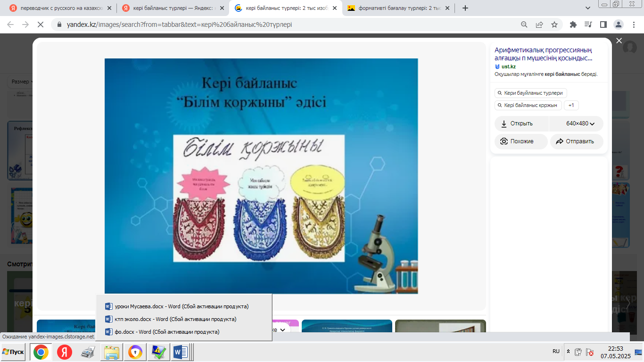Open the Chrome profile avatar
Screen dimensions: 644x362
pyautogui.click(x=618, y=25)
